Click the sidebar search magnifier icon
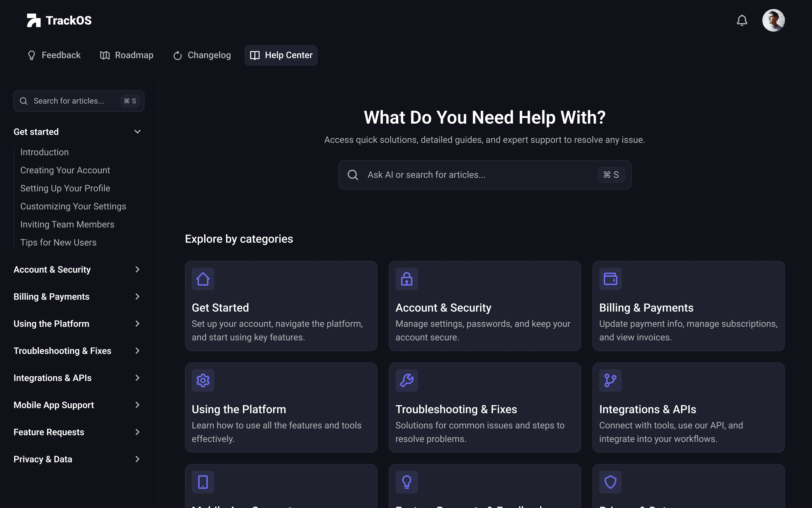 pyautogui.click(x=24, y=101)
